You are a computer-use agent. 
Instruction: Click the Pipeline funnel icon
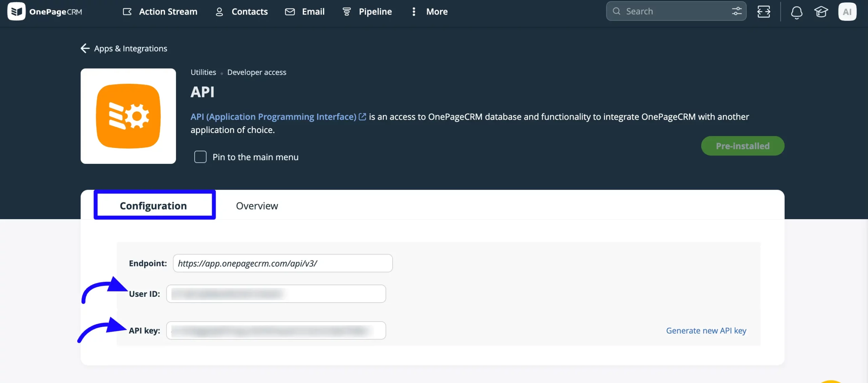(347, 12)
